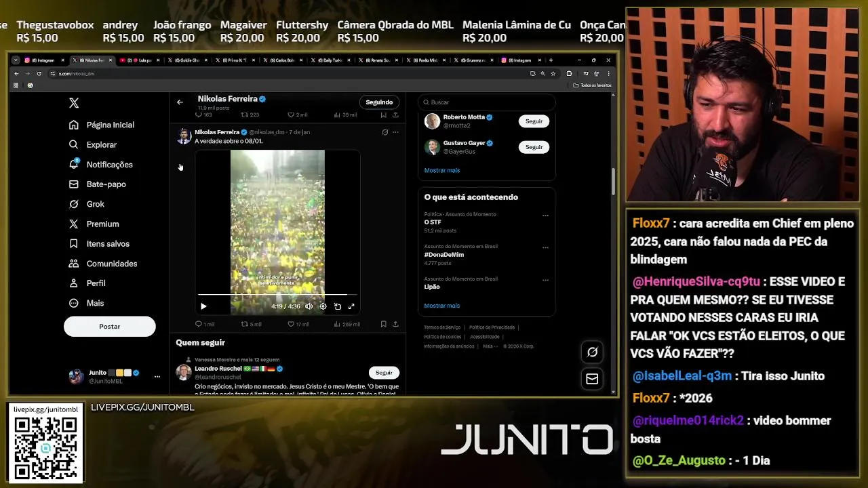Screen dimensions: 868x488
Task: Open Grok in the sidebar
Action: (87, 204)
